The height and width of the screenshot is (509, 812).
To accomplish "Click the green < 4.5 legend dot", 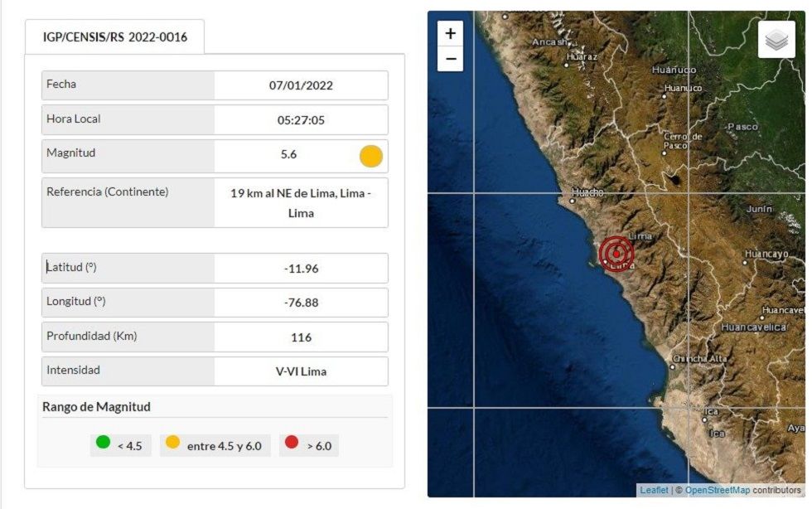I will [x=103, y=443].
